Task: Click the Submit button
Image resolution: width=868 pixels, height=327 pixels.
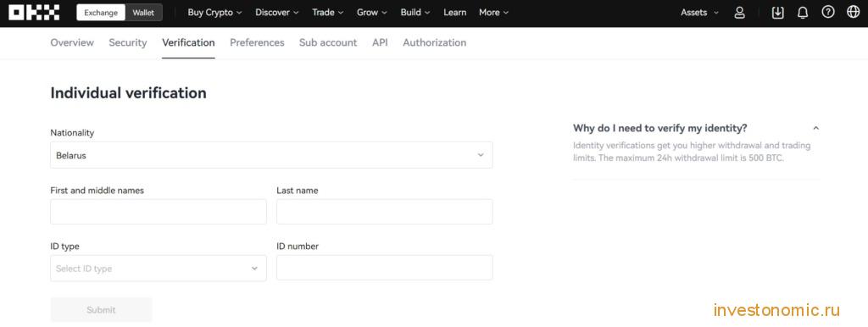Action: pyautogui.click(x=102, y=310)
